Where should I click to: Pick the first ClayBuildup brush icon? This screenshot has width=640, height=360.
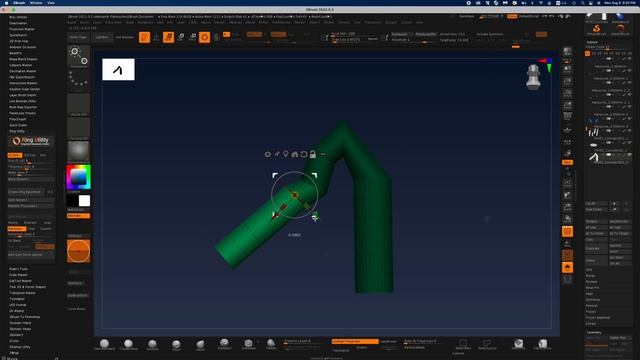coord(129,344)
